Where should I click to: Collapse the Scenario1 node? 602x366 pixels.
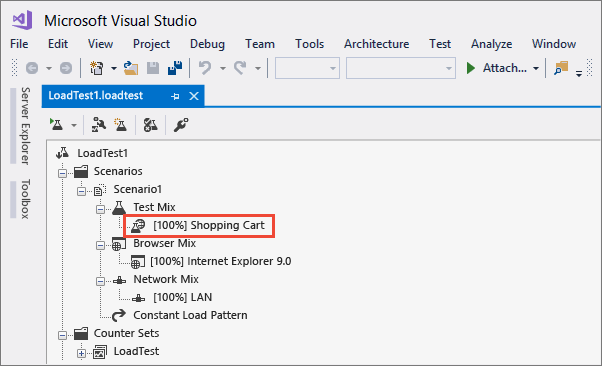81,191
